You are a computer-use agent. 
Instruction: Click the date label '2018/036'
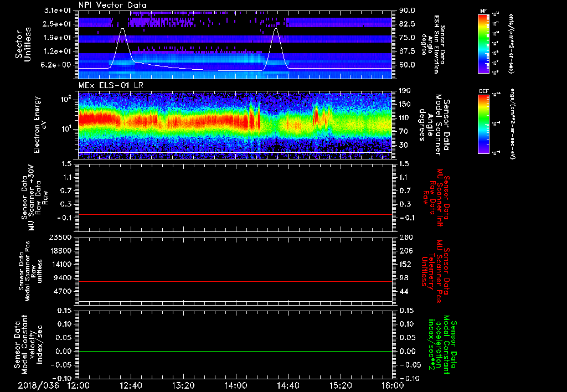tap(38, 386)
